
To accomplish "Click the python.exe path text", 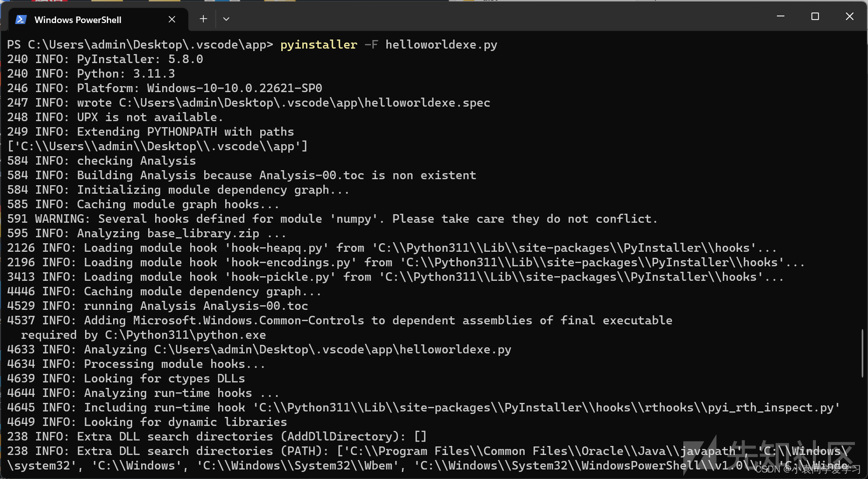I will point(185,335).
